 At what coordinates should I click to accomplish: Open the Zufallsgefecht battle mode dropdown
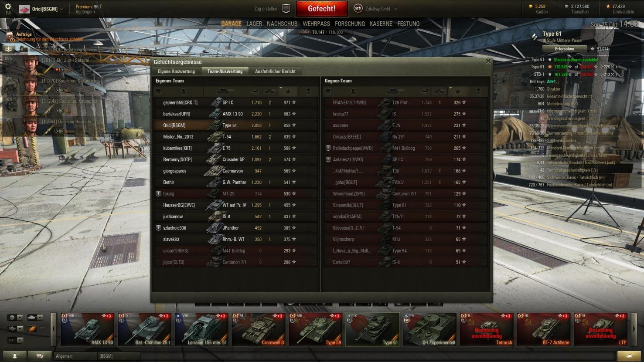[x=376, y=9]
